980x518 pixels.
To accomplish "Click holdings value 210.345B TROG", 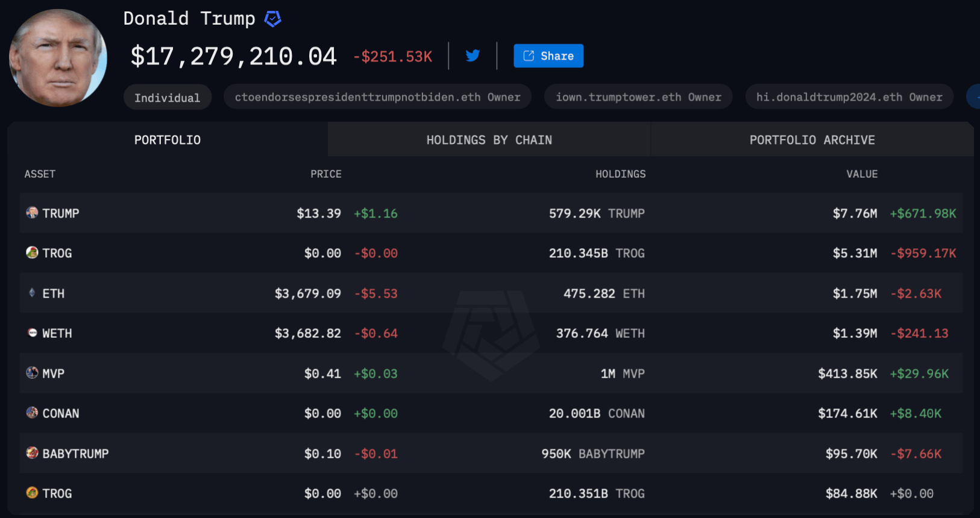I will coord(597,253).
